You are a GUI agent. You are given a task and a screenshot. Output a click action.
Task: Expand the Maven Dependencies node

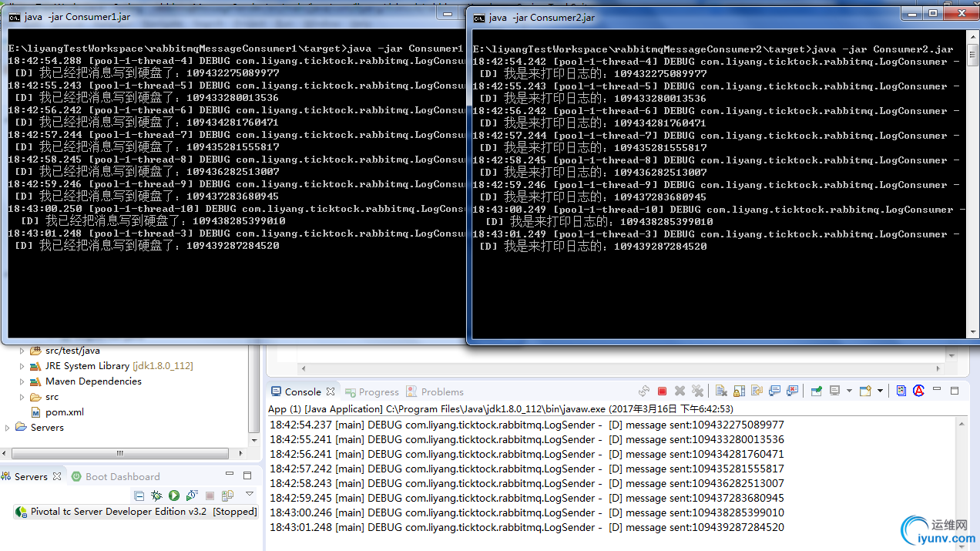[x=22, y=381]
